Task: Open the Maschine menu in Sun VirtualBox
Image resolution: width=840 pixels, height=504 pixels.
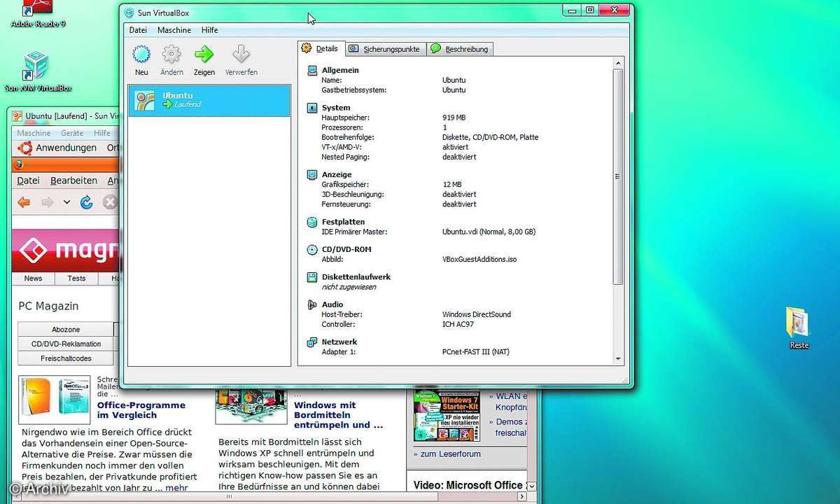Action: (x=174, y=30)
